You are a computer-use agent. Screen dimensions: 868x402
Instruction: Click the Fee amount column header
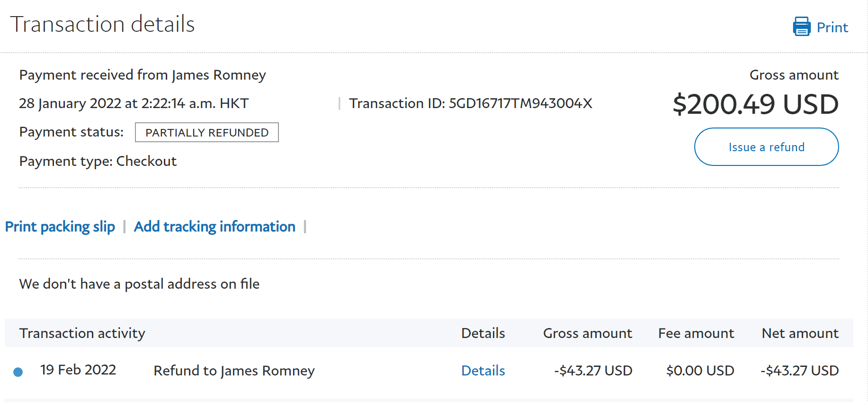696,333
